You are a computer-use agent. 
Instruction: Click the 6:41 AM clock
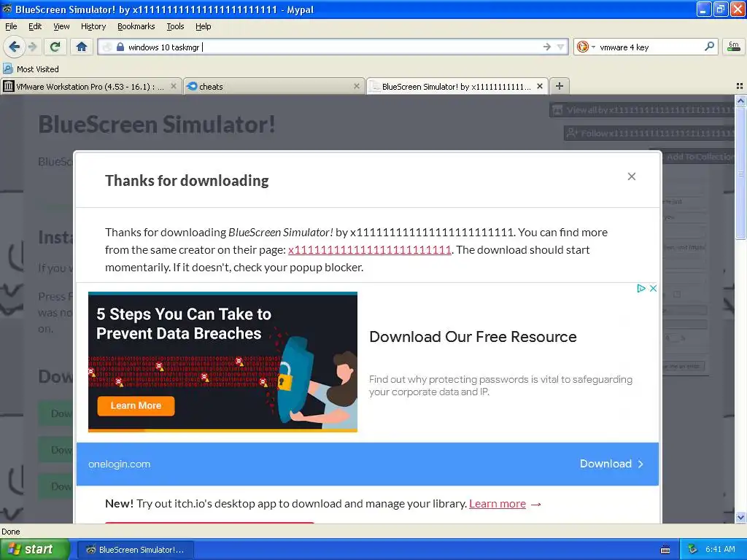point(720,550)
